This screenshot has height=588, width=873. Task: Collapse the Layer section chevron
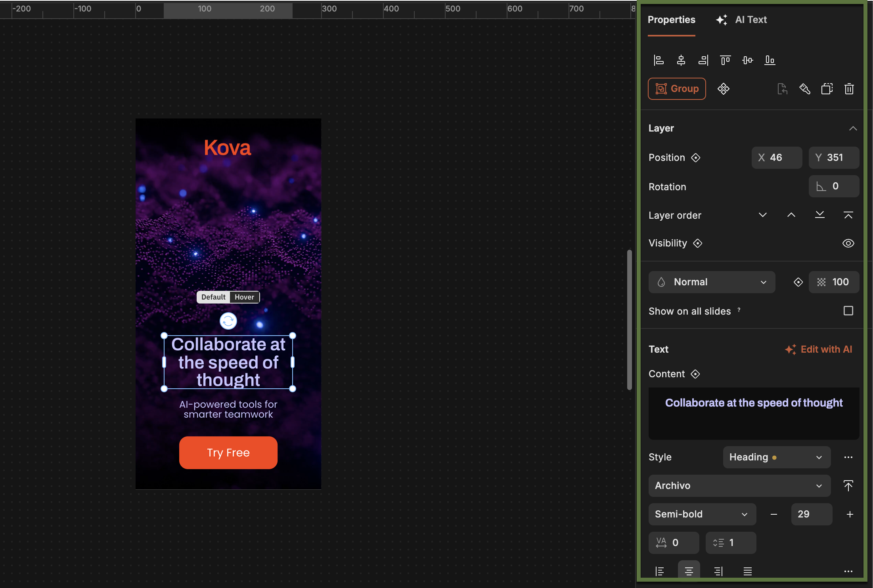click(853, 128)
